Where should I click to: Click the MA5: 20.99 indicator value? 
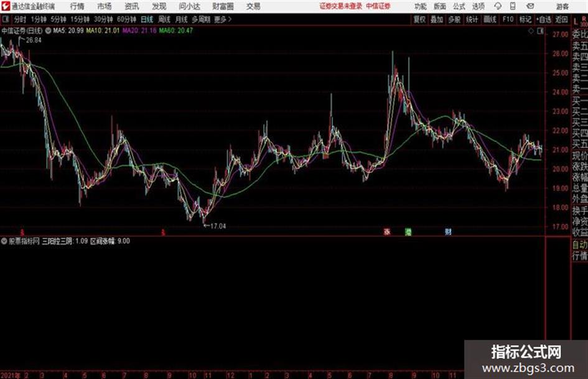tap(68, 30)
